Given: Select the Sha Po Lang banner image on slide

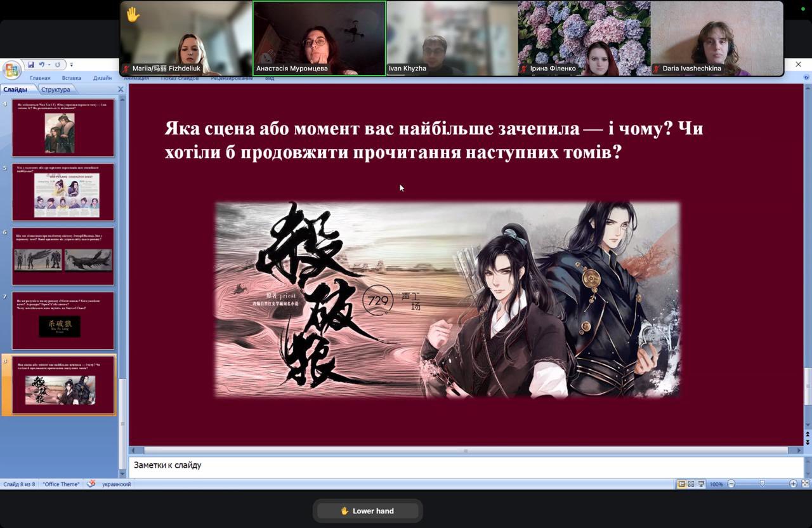Looking at the screenshot, I should 447,300.
